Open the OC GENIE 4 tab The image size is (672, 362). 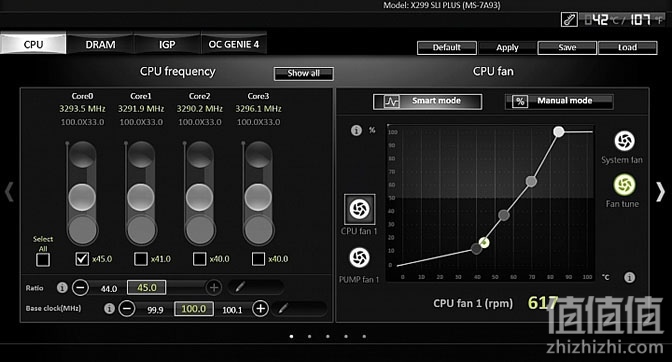[x=234, y=44]
